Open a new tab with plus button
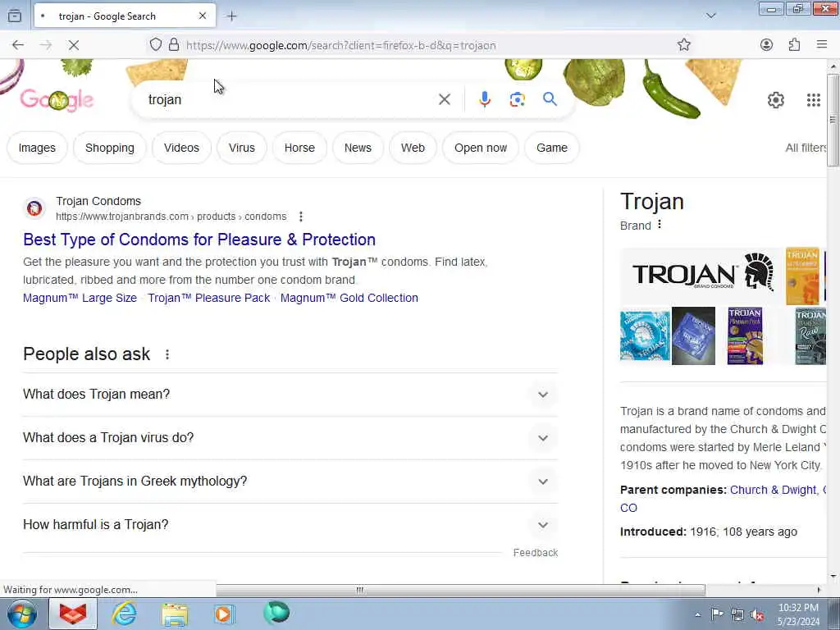 point(231,16)
